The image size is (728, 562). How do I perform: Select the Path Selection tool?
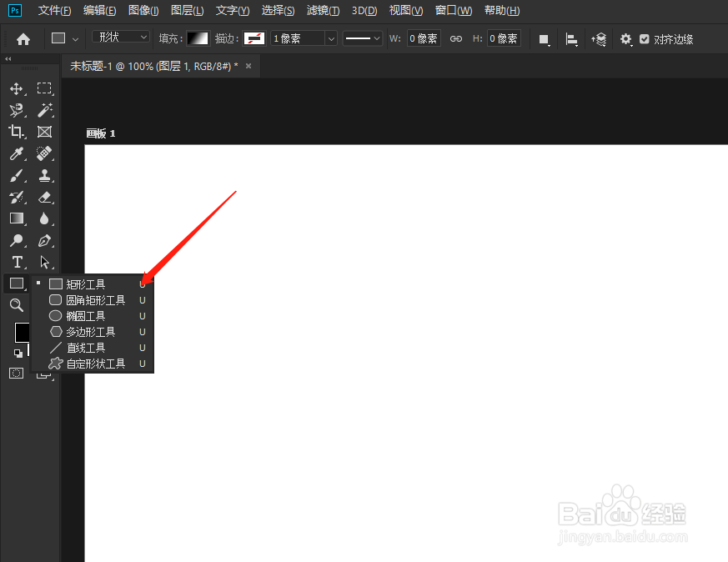tap(44, 262)
